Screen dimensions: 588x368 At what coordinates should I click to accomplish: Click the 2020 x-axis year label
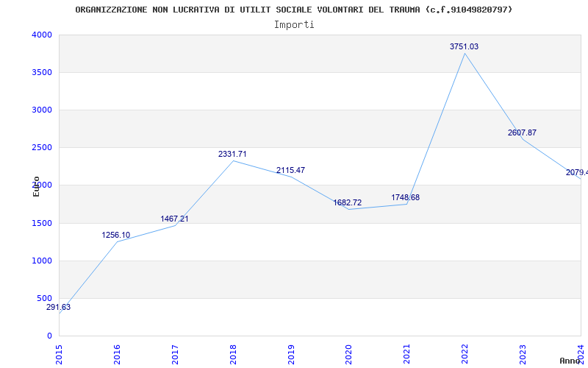click(x=348, y=354)
